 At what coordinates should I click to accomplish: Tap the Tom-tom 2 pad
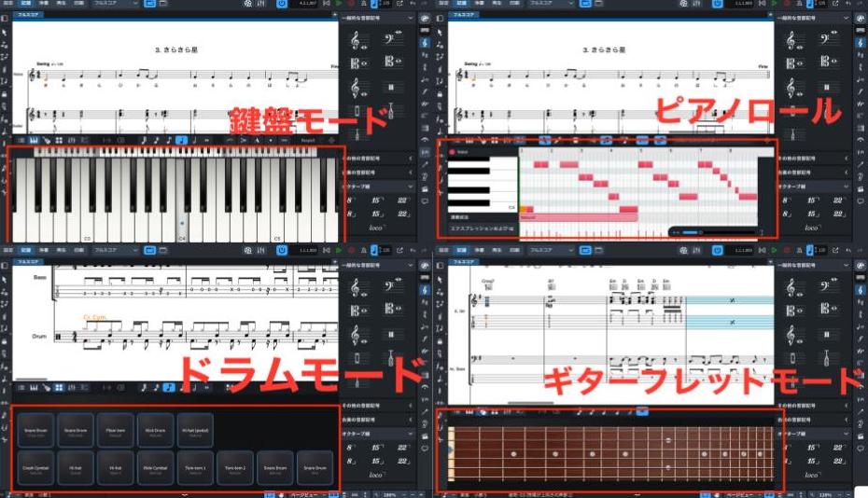(x=235, y=468)
